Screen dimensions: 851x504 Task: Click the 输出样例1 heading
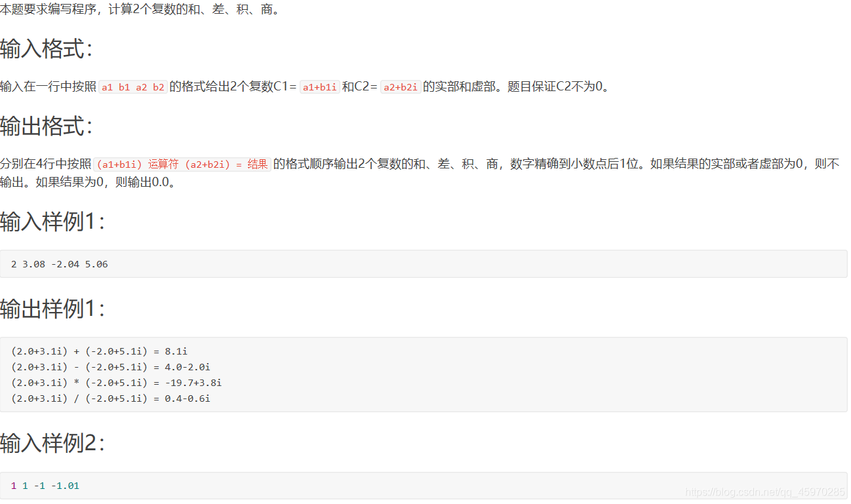53,309
